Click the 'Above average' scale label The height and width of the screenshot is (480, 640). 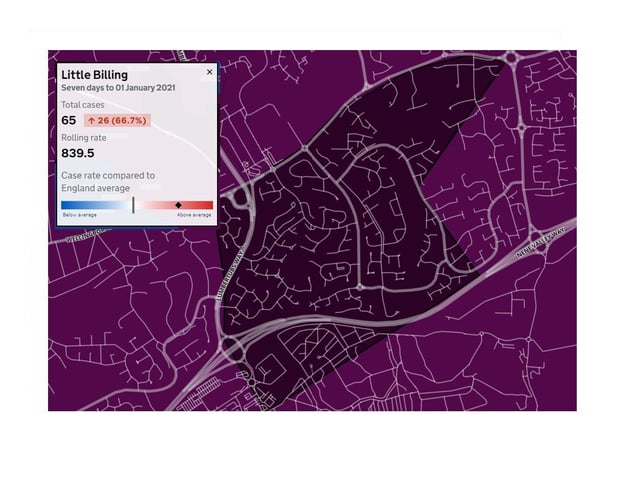[194, 215]
